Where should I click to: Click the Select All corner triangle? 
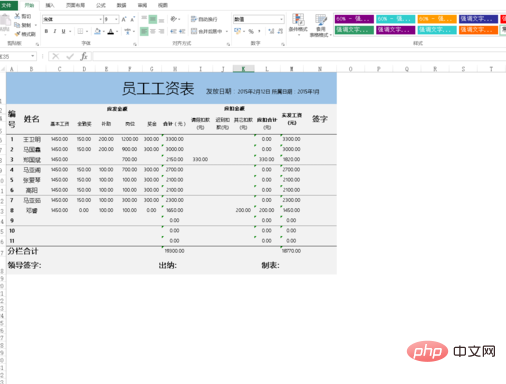tap(3, 69)
